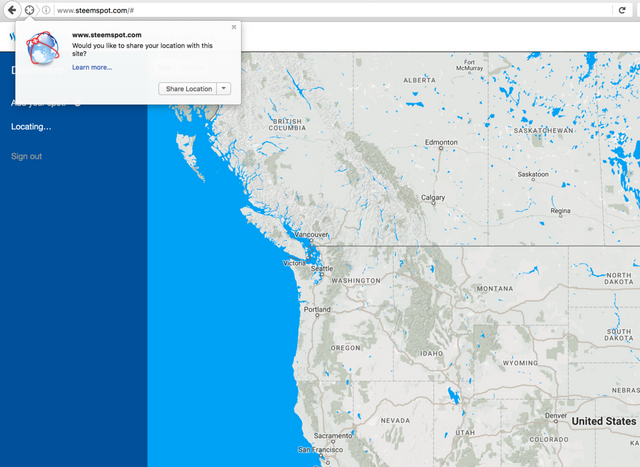Click the United States country label
The height and width of the screenshot is (467, 640).
(604, 421)
